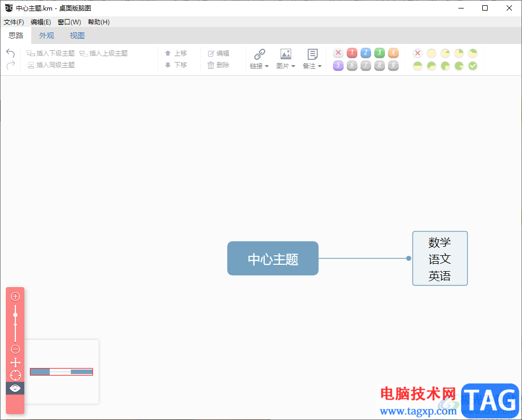Set priority 5 purple badge
The height and width of the screenshot is (420, 522).
[338, 66]
